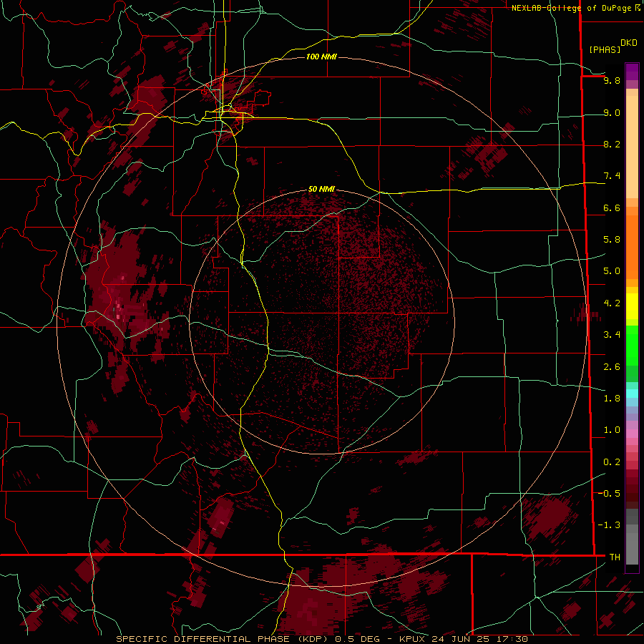This screenshot has width=644, height=644.
Task: Click the [PHAS] legend heading
Action: click(x=605, y=50)
